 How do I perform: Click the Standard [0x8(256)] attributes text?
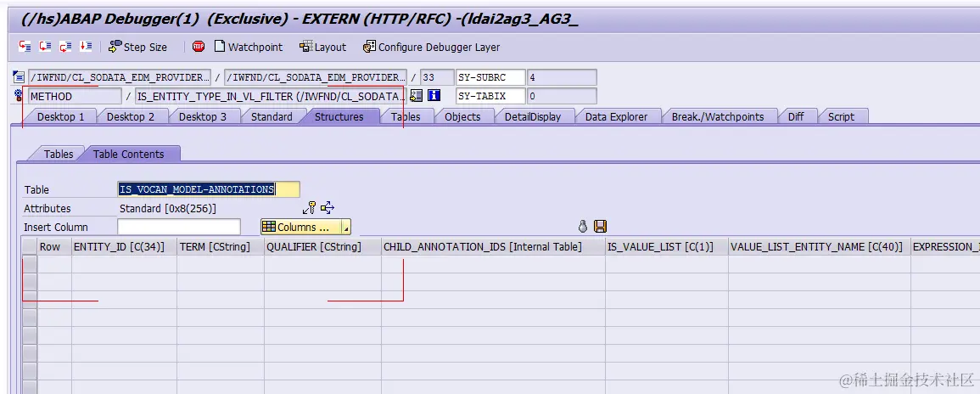tap(168, 209)
